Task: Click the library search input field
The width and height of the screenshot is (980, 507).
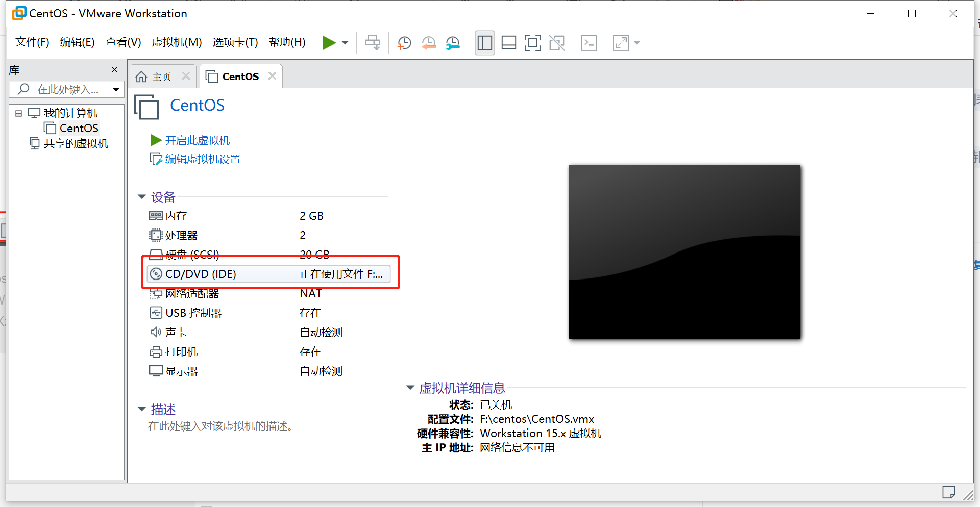Action: click(66, 89)
